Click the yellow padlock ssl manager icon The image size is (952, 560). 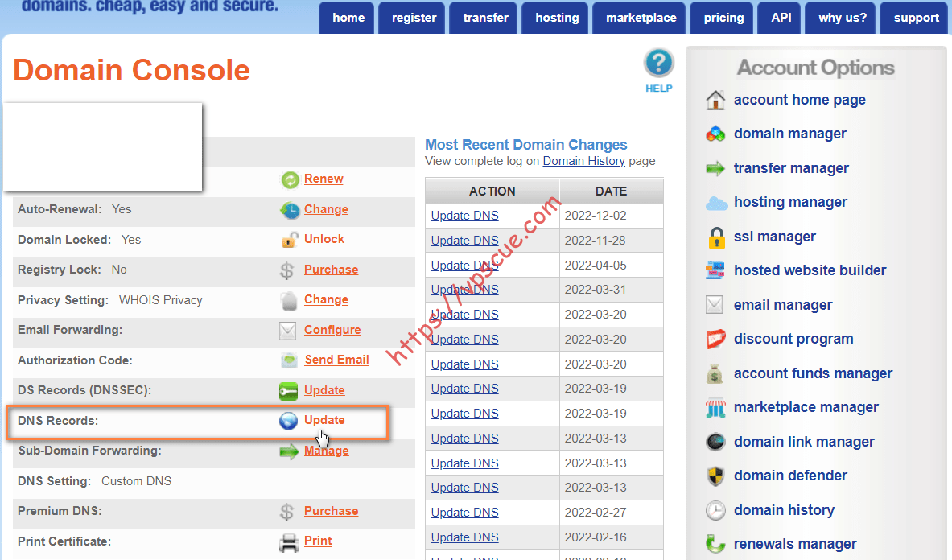click(716, 238)
